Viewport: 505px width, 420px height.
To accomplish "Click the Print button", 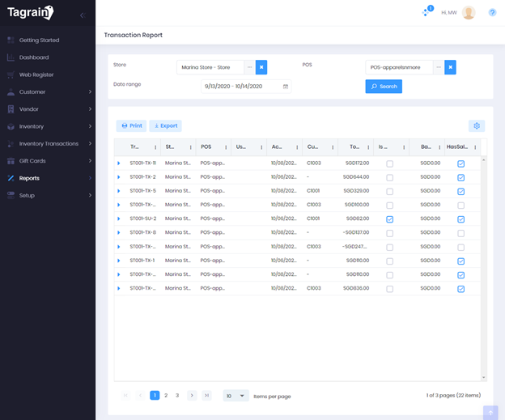I will tap(131, 126).
